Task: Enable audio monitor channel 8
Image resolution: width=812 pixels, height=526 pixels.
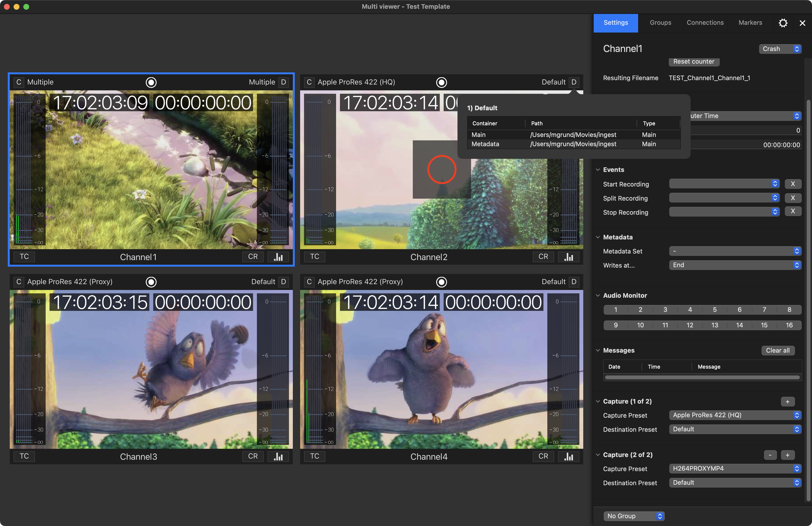Action: coord(789,310)
